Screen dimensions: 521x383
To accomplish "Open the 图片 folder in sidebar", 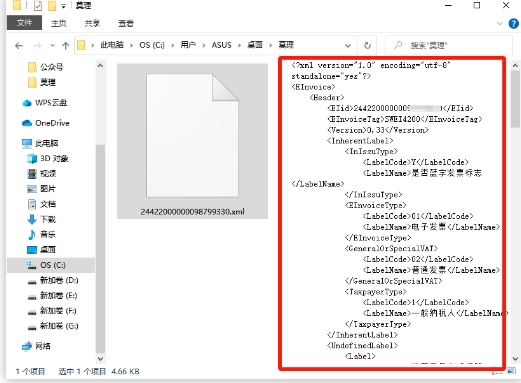I will [x=41, y=189].
